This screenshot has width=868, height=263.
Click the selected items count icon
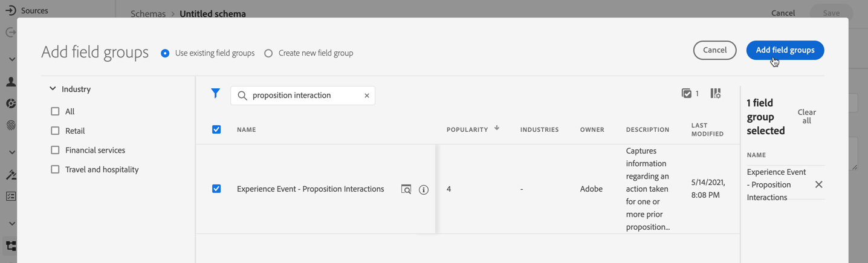[687, 93]
